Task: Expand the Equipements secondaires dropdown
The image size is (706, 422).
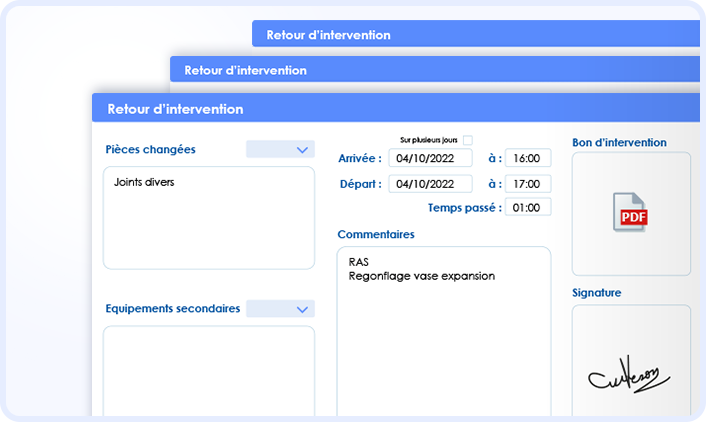Action: tap(280, 309)
